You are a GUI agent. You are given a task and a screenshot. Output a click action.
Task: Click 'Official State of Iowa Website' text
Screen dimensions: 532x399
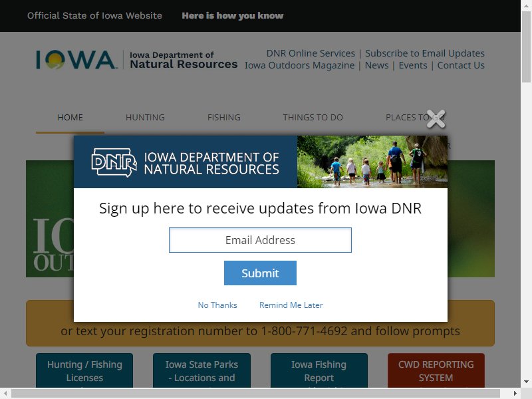(x=94, y=15)
